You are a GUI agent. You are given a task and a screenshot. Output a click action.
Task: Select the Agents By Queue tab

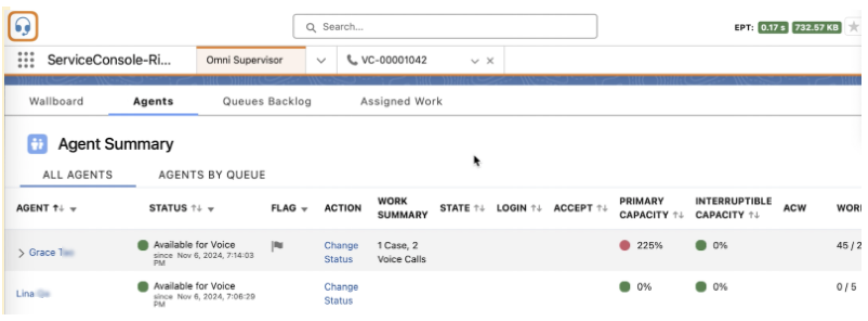pyautogui.click(x=212, y=175)
